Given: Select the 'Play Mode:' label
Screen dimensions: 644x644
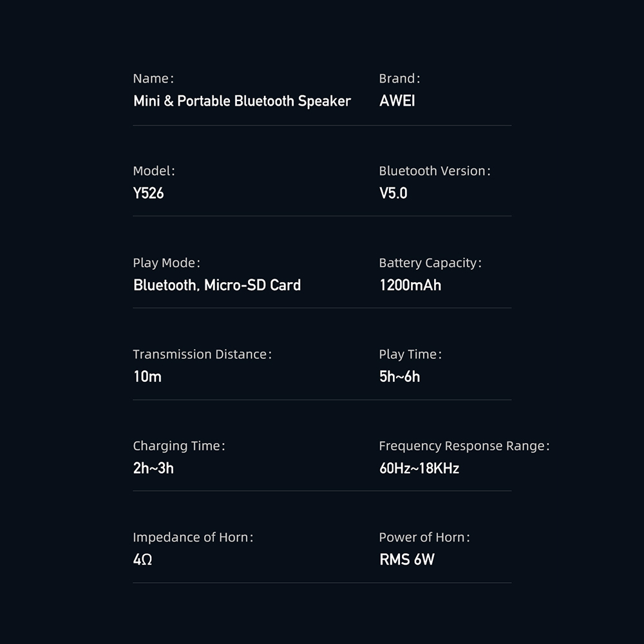Looking at the screenshot, I should [167, 263].
